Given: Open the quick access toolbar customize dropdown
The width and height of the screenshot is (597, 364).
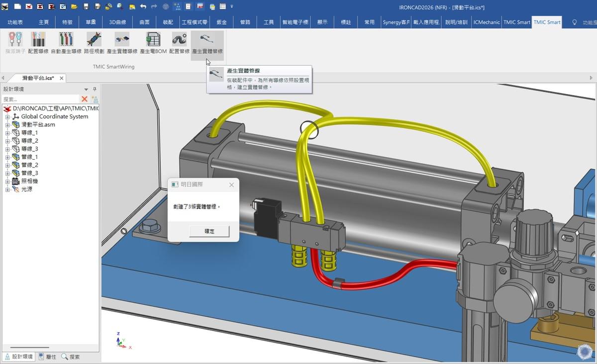Looking at the screenshot, I should point(232,7).
